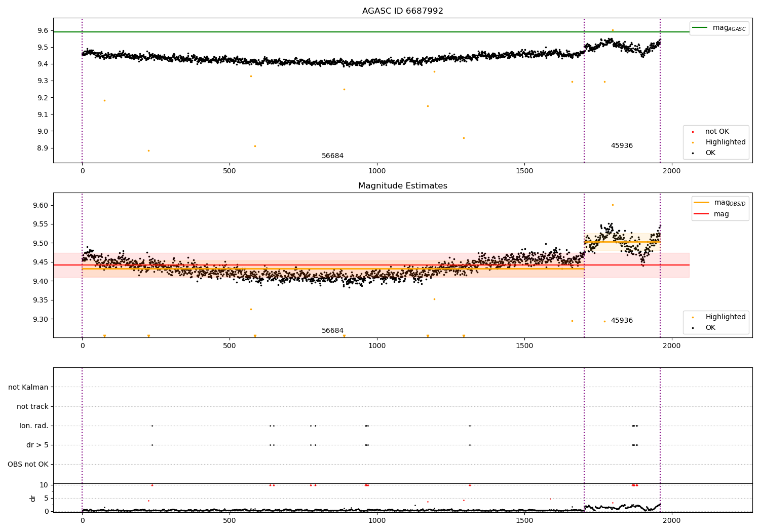760x532 pixels.
Task: Click the '1500' x-tick label under the bottom plot
Action: click(x=524, y=521)
